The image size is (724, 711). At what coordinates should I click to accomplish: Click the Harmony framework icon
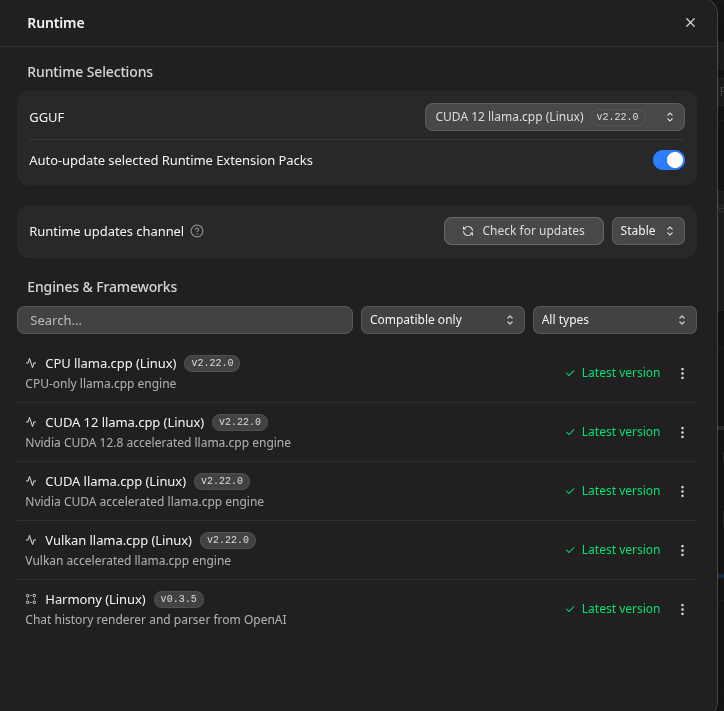point(31,599)
